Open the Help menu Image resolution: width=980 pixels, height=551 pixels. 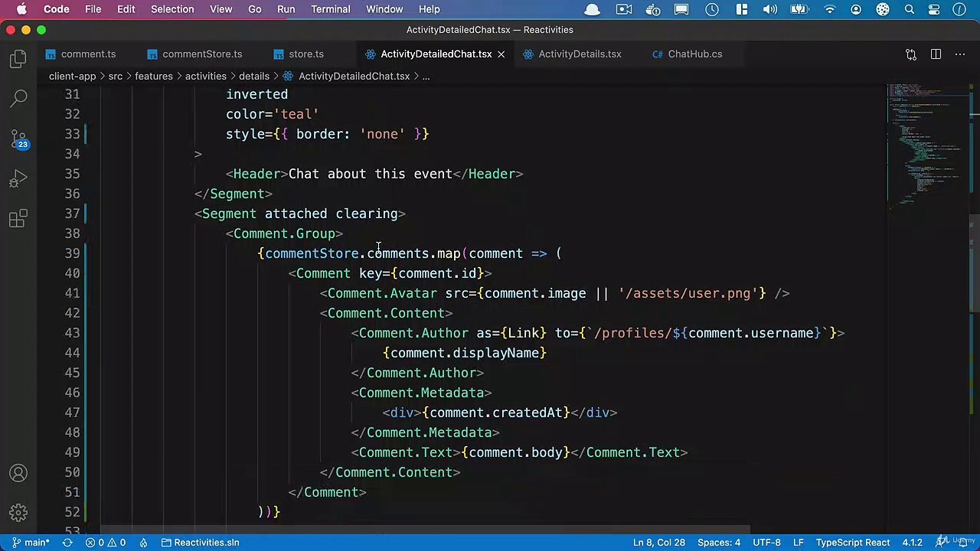click(x=429, y=9)
